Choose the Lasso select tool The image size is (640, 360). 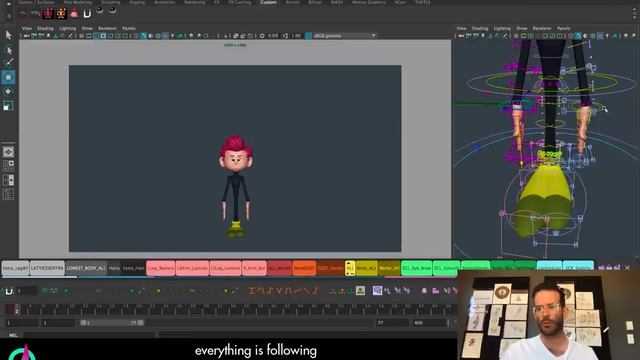[x=8, y=50]
